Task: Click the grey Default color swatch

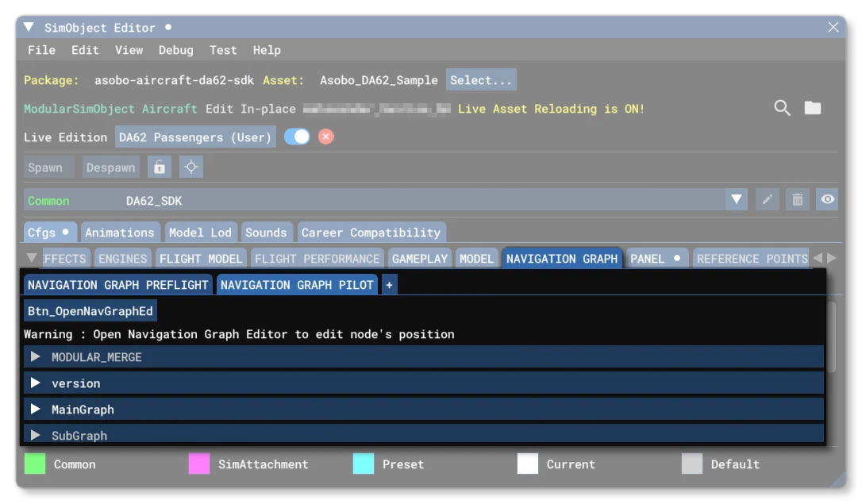Action: [692, 464]
